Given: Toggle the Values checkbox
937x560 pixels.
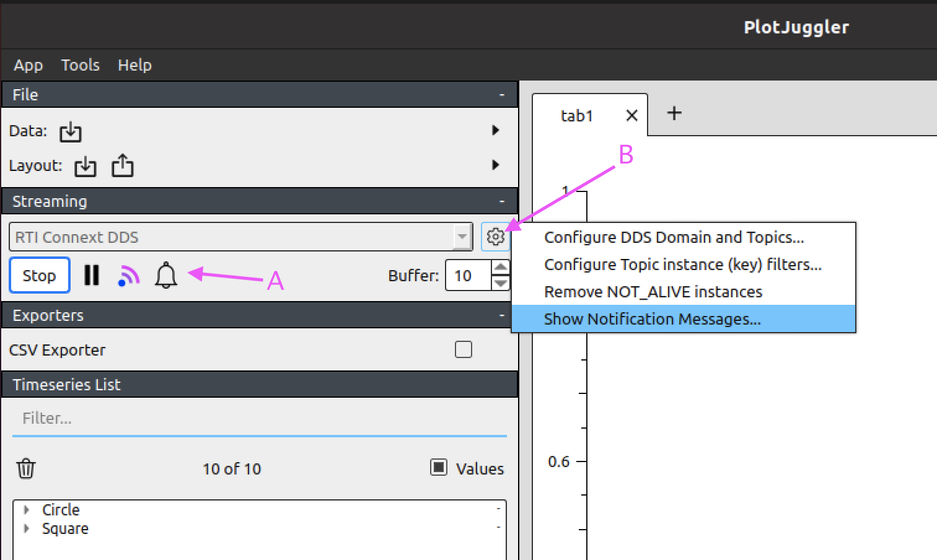Looking at the screenshot, I should pos(439,468).
